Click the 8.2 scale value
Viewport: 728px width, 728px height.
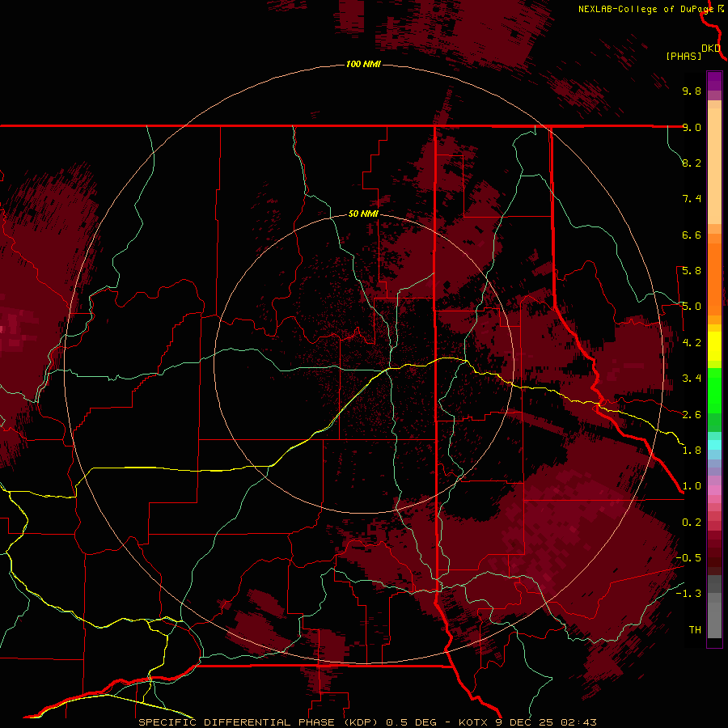tap(692, 163)
